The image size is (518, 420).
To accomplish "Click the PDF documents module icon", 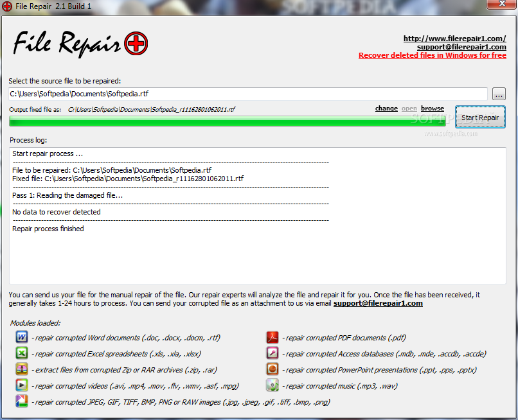I will tap(272, 337).
